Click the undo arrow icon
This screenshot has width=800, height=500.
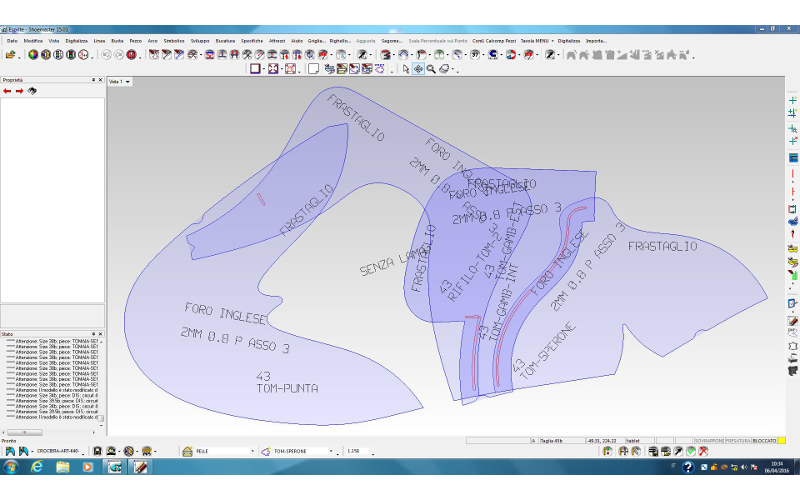(106, 54)
